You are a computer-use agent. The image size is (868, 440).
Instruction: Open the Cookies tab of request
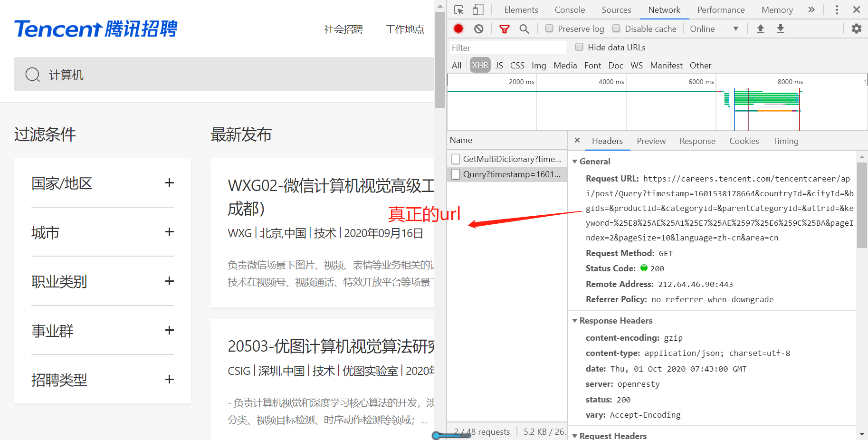click(744, 141)
